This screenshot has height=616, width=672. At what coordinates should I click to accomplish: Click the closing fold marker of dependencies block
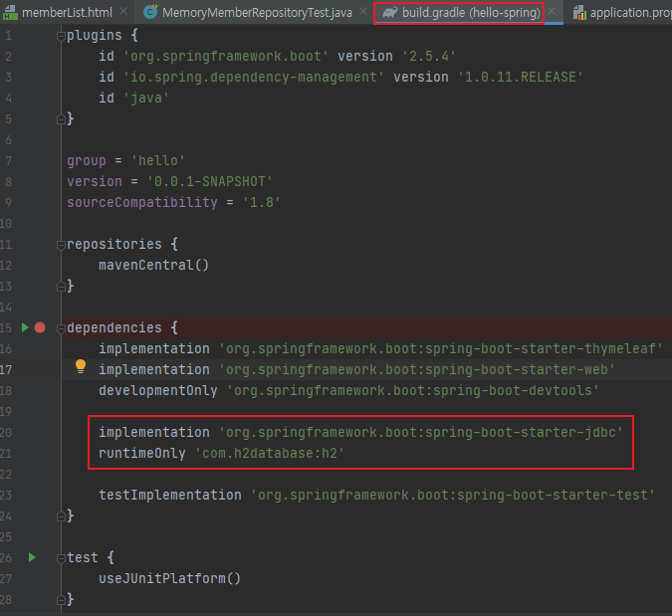61,516
